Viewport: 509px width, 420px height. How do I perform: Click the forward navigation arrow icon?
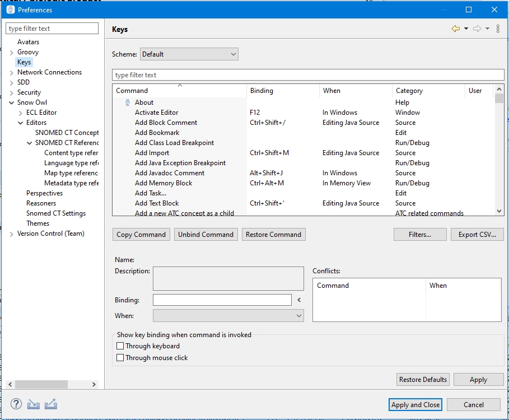click(x=477, y=29)
